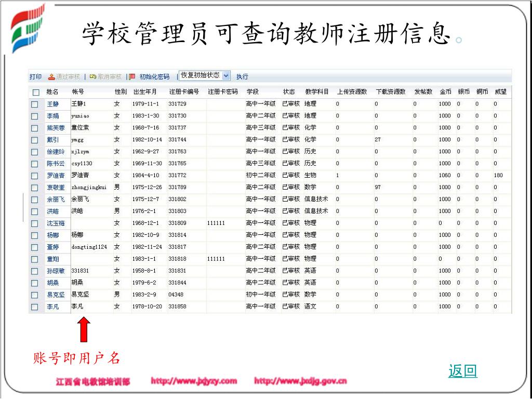
Task: Click the 注册卡密码 column header
Action: tap(223, 92)
